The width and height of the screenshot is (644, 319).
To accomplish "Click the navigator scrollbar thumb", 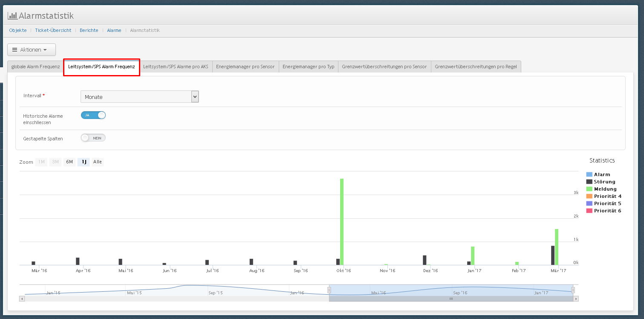I will [x=451, y=299].
